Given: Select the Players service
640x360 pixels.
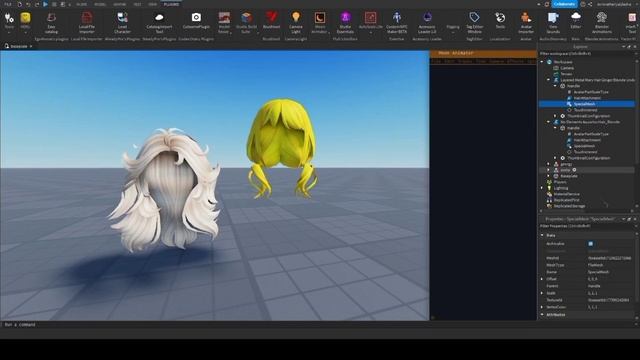Looking at the screenshot, I should pyautogui.click(x=560, y=182).
